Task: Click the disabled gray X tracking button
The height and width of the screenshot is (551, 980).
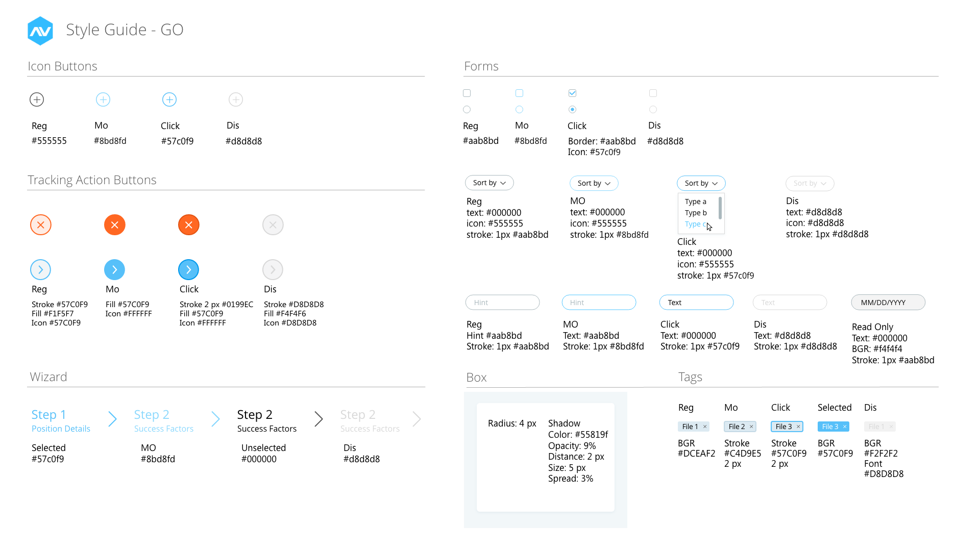Action: tap(273, 225)
